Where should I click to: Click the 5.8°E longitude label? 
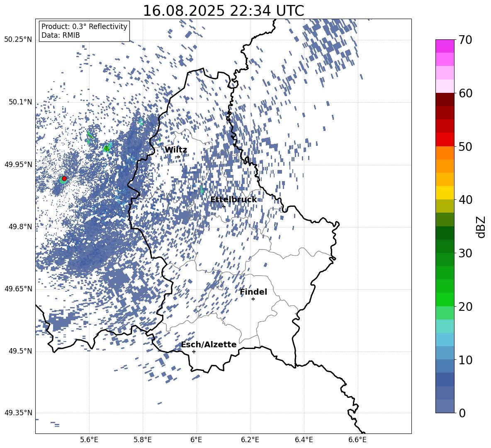(x=143, y=440)
